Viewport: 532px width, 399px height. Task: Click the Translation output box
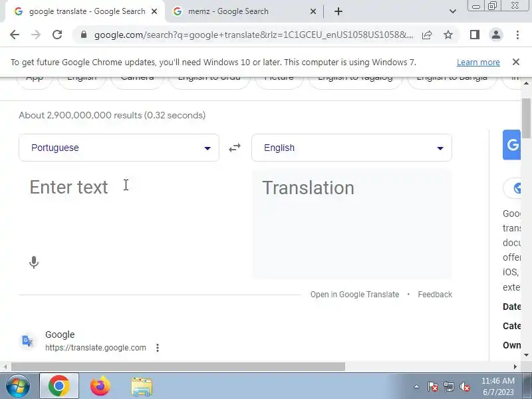[352, 224]
